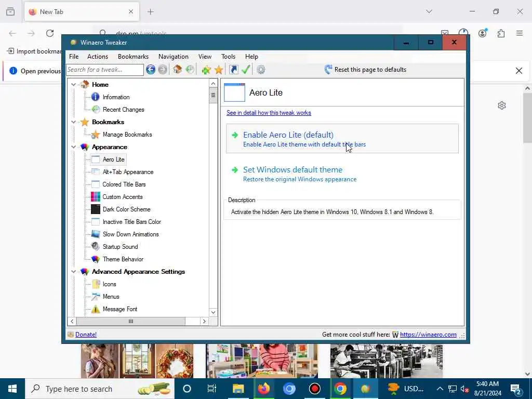This screenshot has width=532, height=399.
Task: Open Recent Changes toolbar icon
Action: click(x=190, y=70)
